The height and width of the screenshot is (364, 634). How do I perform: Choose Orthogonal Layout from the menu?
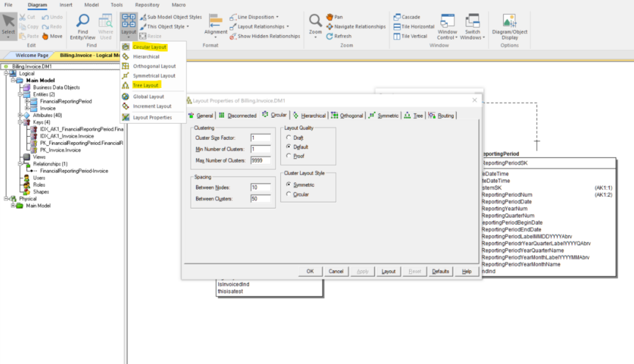click(x=154, y=66)
